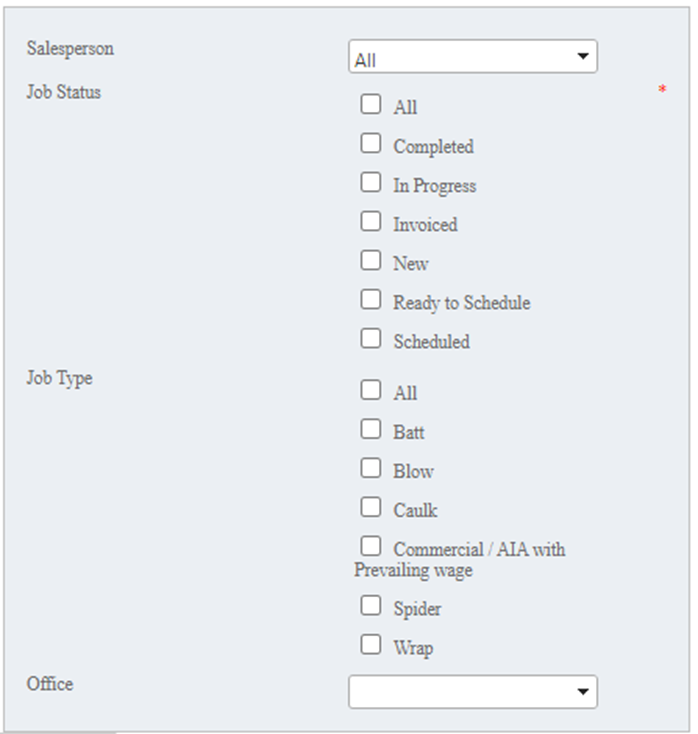Tick the In Progress checkbox

[371, 182]
